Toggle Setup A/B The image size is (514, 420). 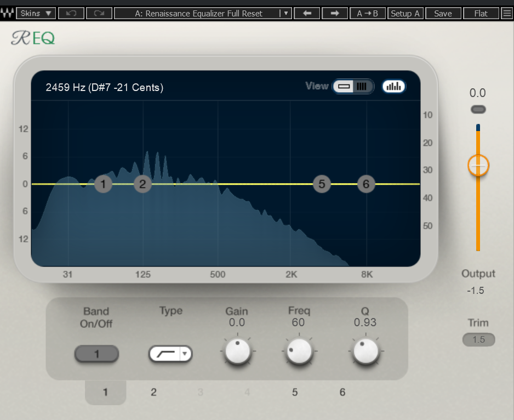click(x=405, y=14)
